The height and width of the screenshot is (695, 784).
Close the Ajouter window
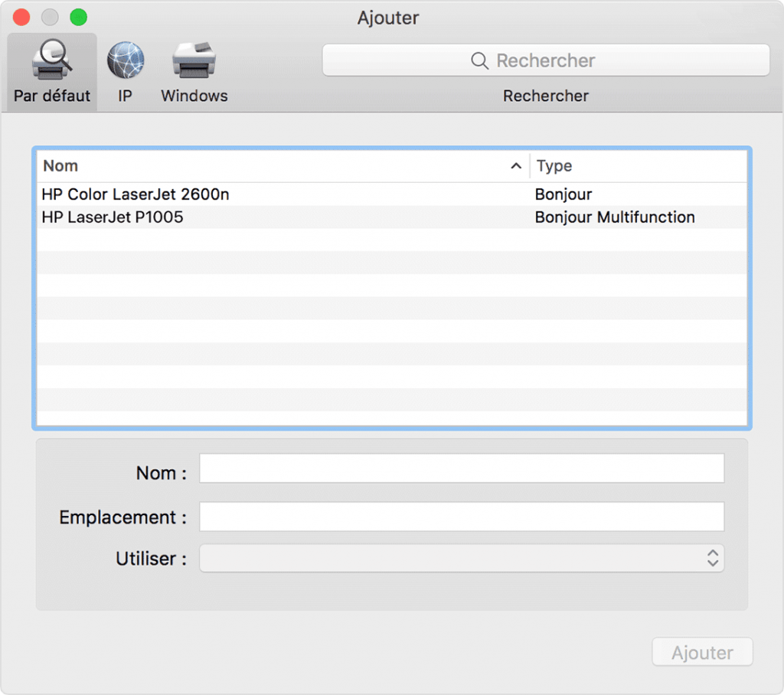pos(21,17)
